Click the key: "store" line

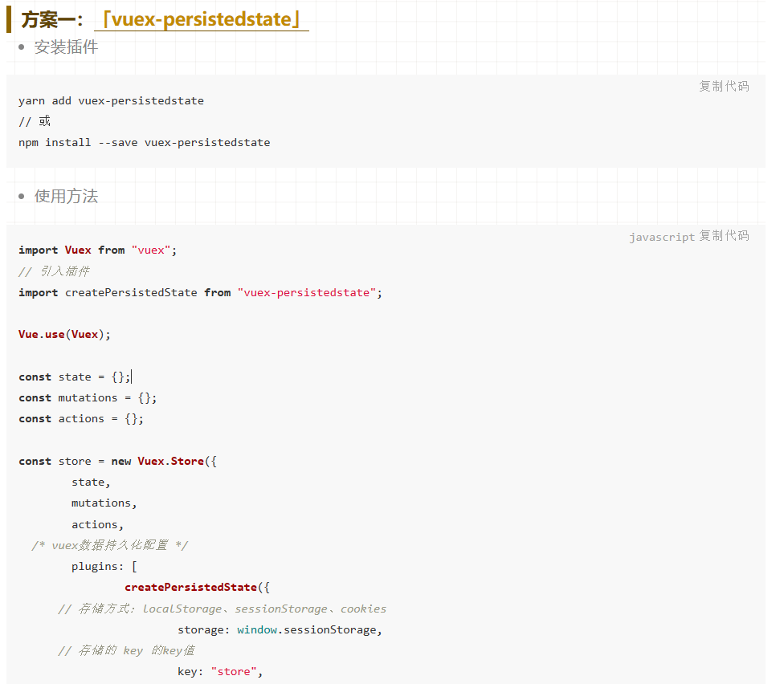click(x=220, y=672)
